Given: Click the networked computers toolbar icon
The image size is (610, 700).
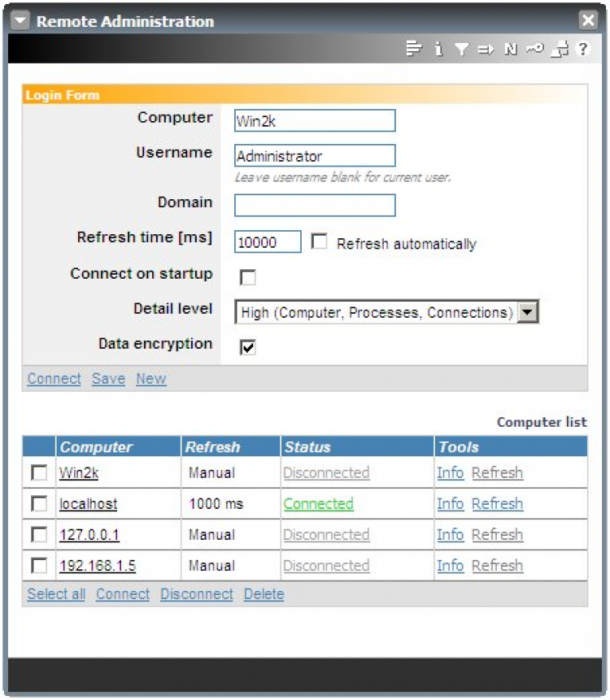Looking at the screenshot, I should pos(560,49).
